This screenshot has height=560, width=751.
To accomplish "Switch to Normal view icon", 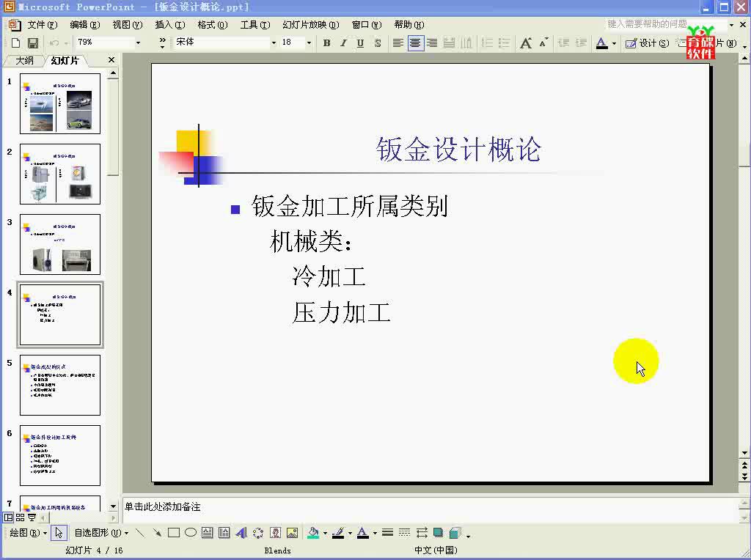I will point(8,517).
